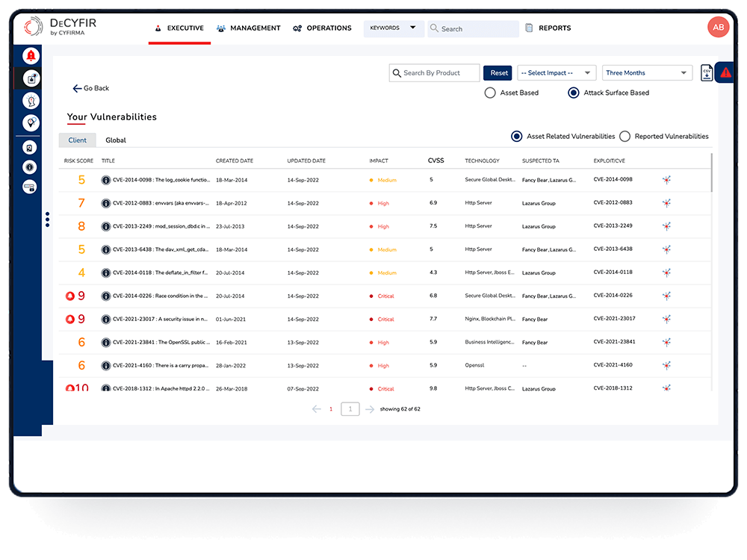This screenshot has width=747, height=560.
Task: Click the Technology column header
Action: pos(482,161)
